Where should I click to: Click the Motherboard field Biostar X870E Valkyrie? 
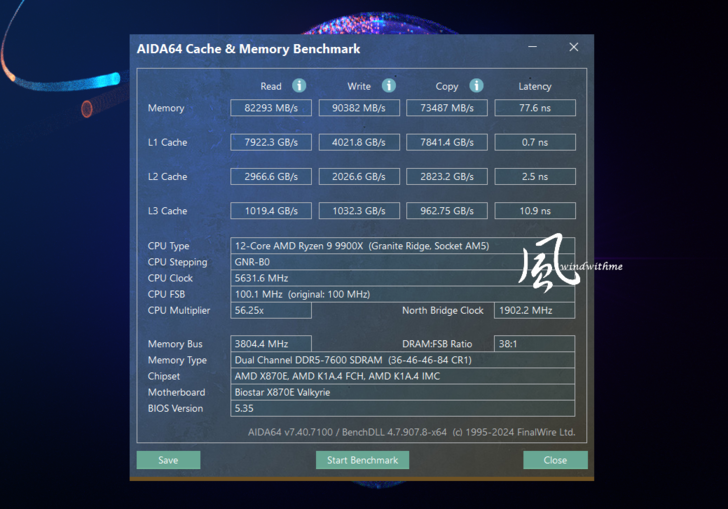tap(403, 392)
